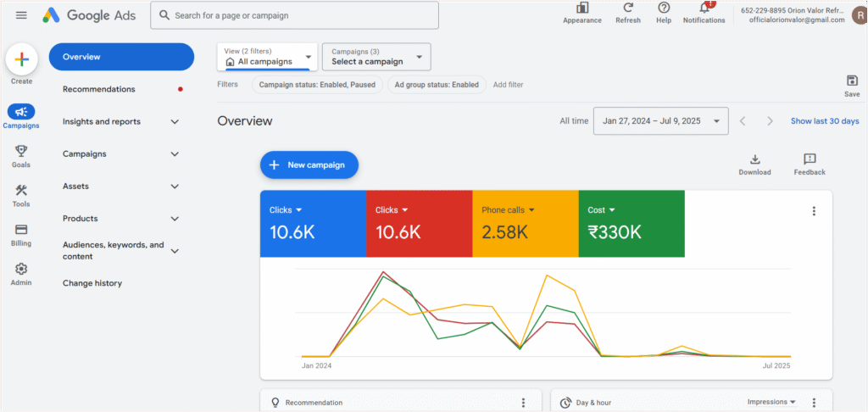This screenshot has height=412, width=868.
Task: Open the Tools wrench section
Action: coord(21,196)
